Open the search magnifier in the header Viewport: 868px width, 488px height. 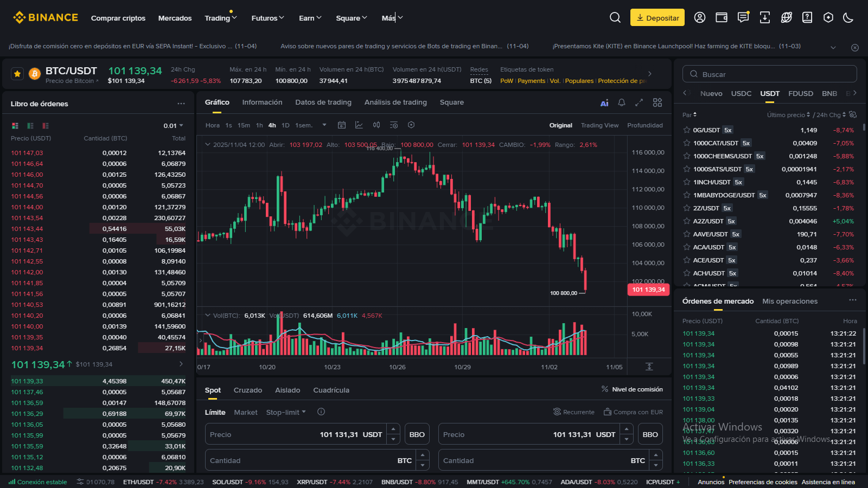(615, 18)
